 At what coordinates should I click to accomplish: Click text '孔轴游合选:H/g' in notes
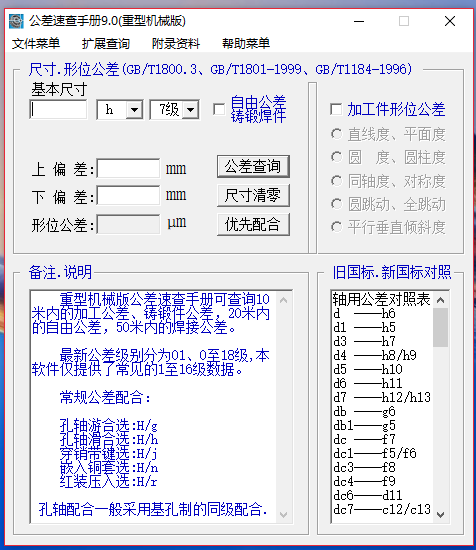click(x=108, y=425)
